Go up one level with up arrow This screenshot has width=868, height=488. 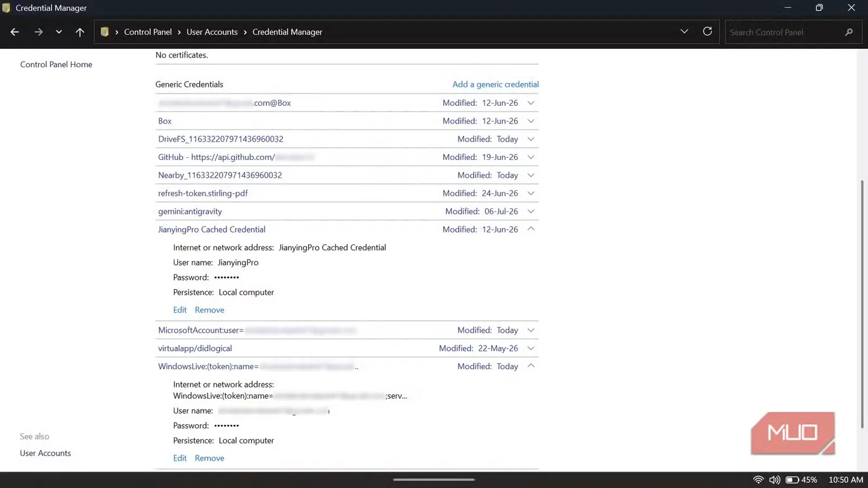click(x=80, y=32)
